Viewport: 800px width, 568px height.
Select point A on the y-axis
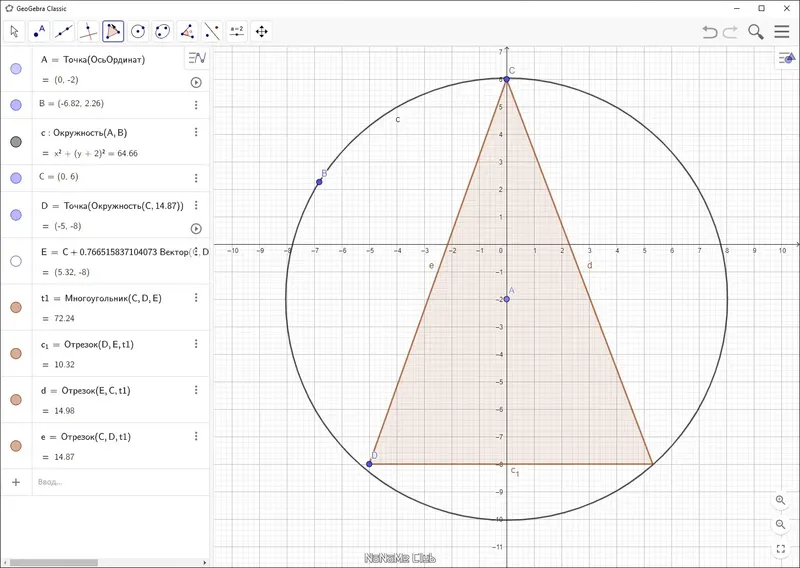(506, 299)
